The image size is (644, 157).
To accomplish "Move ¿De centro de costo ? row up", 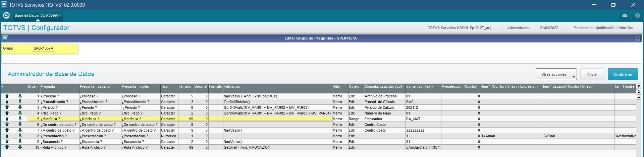I will pos(7,125).
